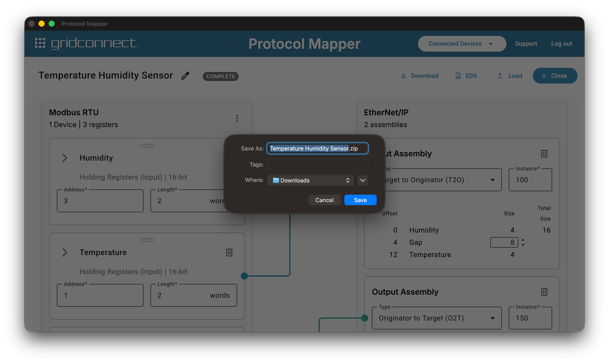Click Gap row label in assembly table
609x364 pixels.
[415, 242]
